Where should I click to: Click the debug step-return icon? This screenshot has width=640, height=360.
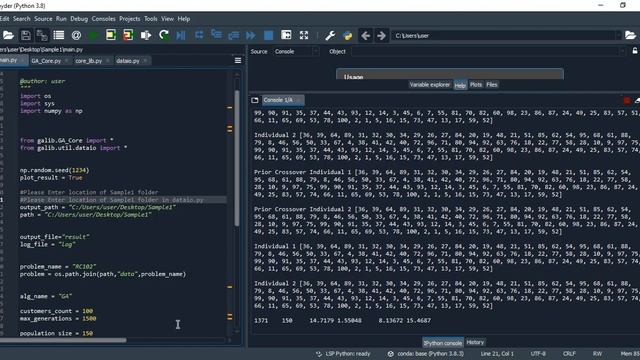234,36
